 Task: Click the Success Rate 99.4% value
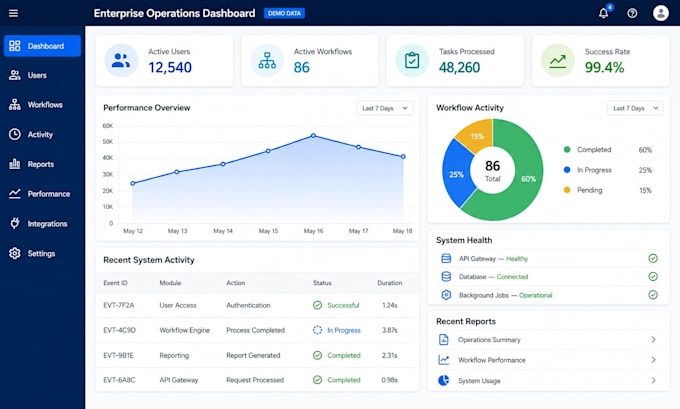click(604, 68)
